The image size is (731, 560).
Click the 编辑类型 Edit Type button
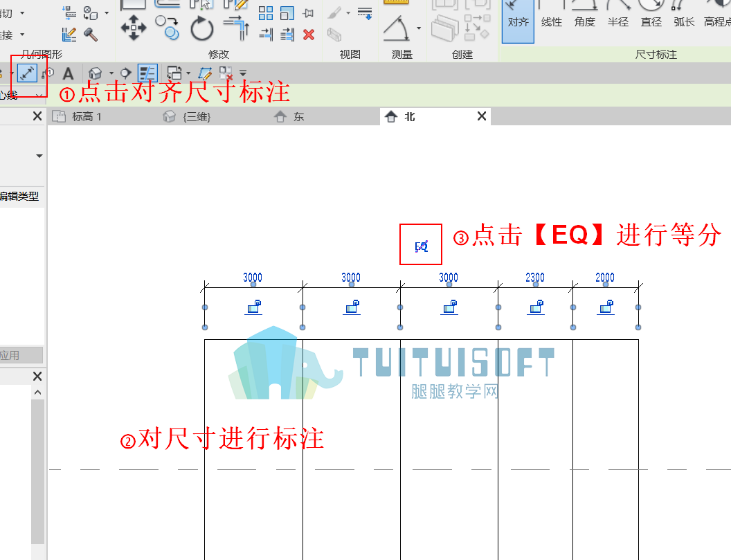click(19, 197)
